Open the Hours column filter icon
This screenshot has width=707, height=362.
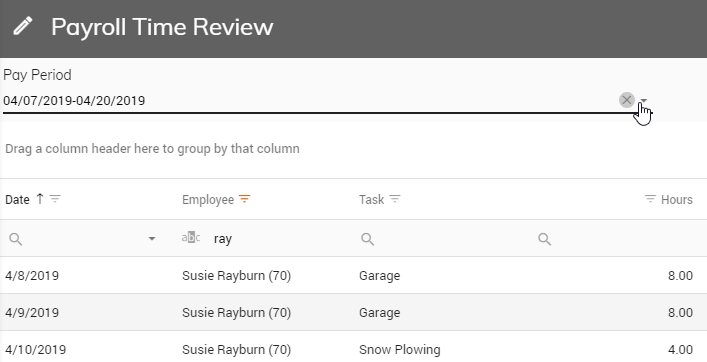point(650,199)
